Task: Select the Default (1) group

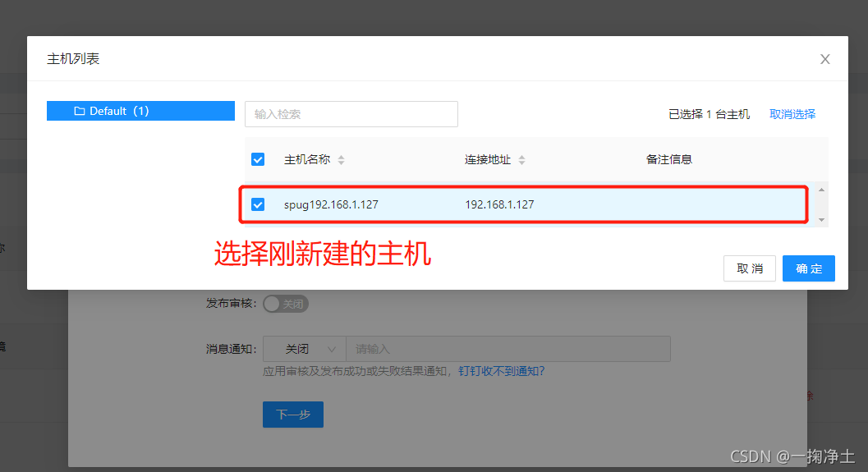Action: click(140, 111)
